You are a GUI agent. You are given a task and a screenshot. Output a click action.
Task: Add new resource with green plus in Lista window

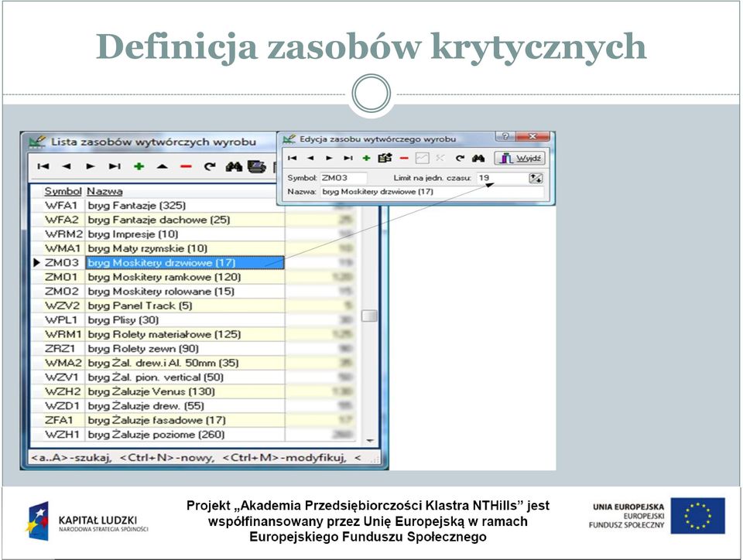click(139, 166)
